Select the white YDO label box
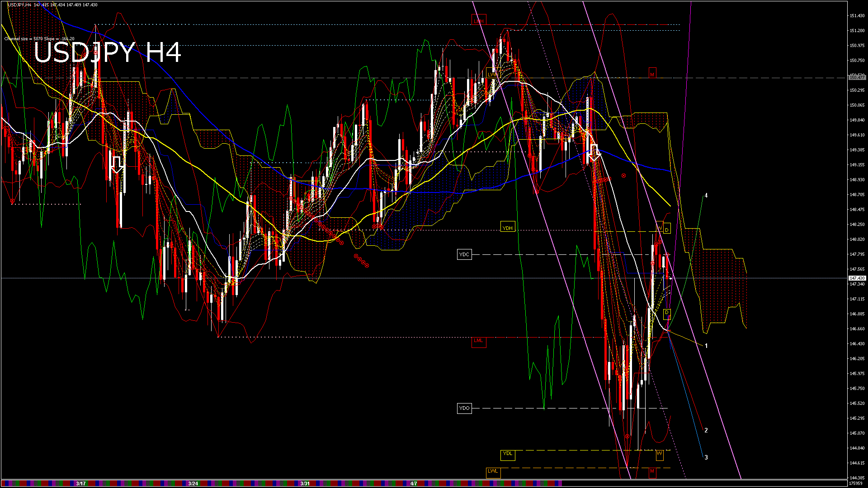Screen dimensions: 868x488 (464, 408)
